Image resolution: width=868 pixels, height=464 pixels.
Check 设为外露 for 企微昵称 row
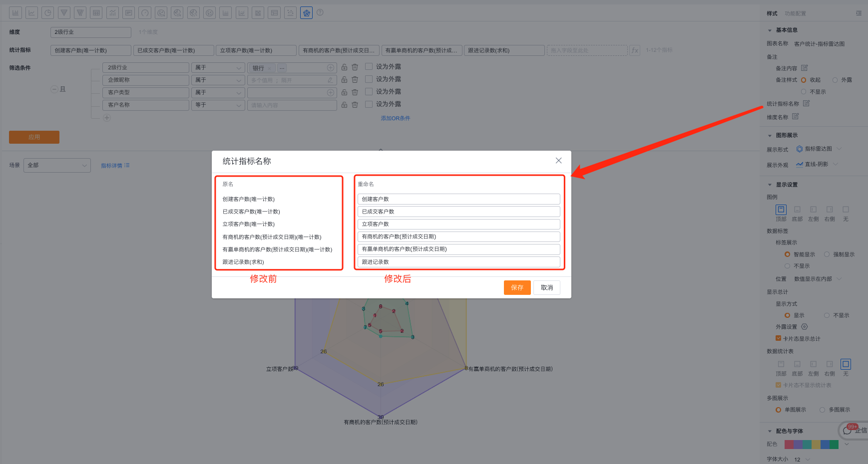(x=369, y=79)
